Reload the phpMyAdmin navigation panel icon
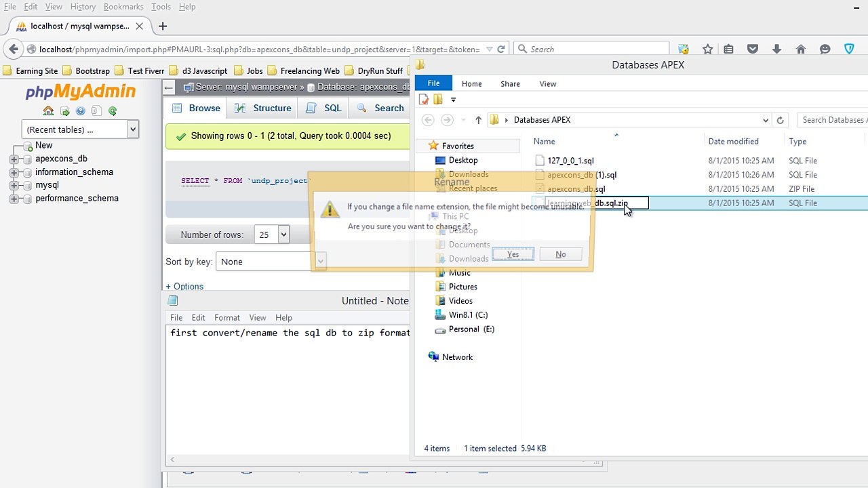 pos(113,111)
